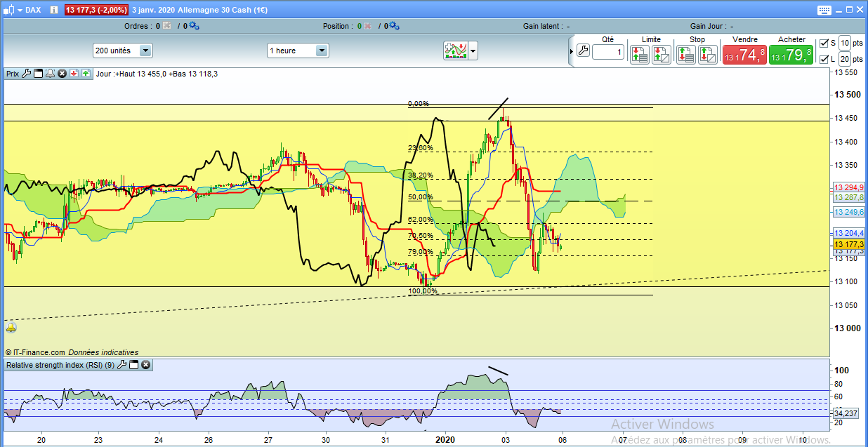The image size is (868, 447).
Task: Place buy stop order icon
Action: click(686, 54)
